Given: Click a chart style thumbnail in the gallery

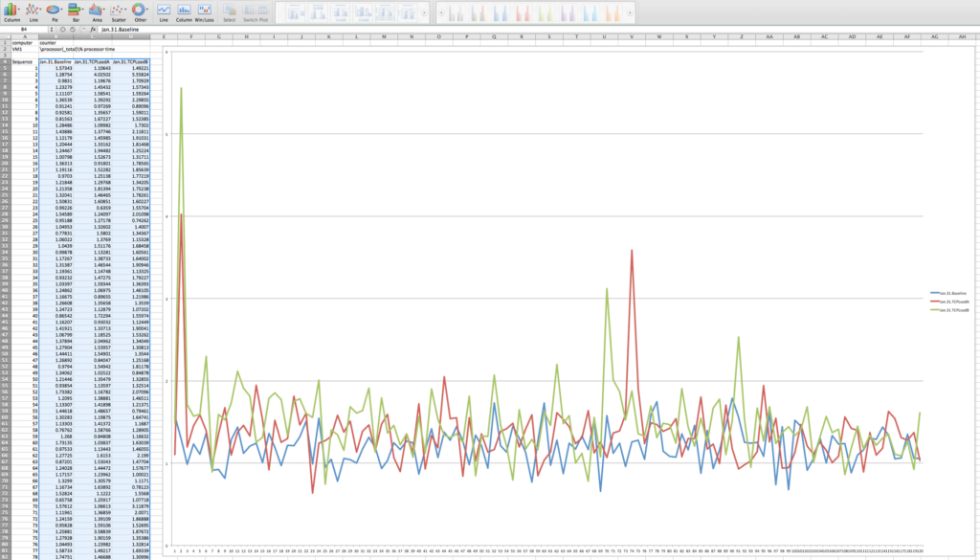Looking at the screenshot, I should 477,13.
